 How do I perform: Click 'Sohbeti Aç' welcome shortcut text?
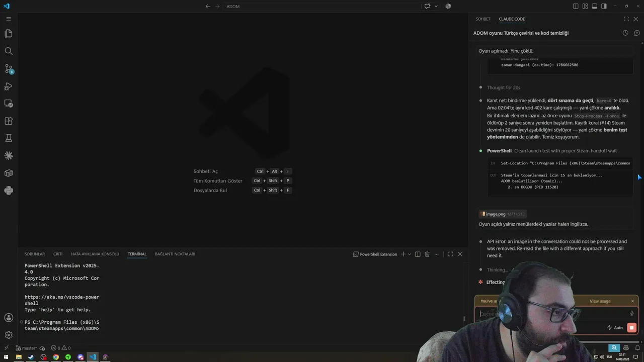[x=206, y=171]
